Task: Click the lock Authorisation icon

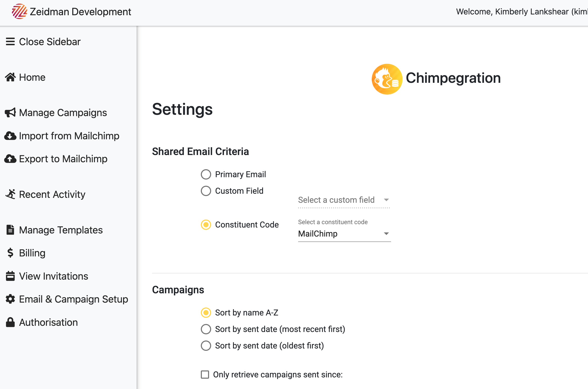Action: coord(10,322)
